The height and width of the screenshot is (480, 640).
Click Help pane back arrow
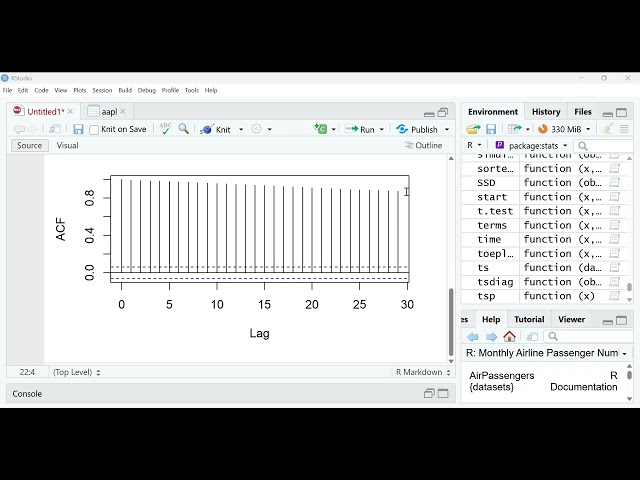pyautogui.click(x=473, y=337)
